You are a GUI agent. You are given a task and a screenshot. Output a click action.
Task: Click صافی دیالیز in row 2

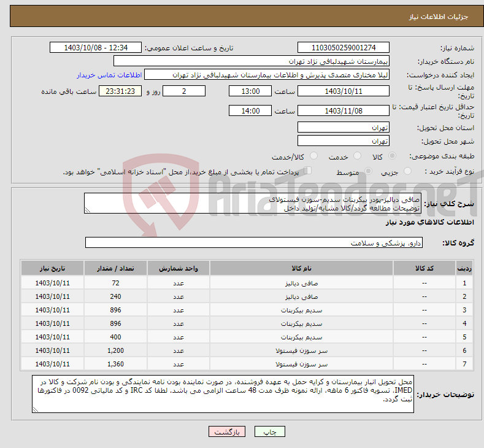(301, 296)
